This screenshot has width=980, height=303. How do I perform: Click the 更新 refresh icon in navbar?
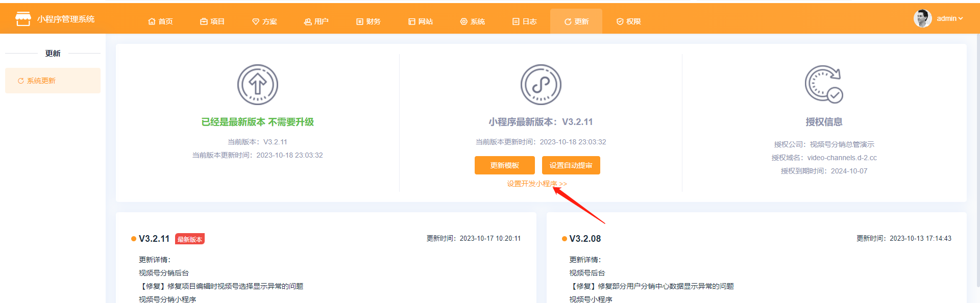tap(568, 21)
